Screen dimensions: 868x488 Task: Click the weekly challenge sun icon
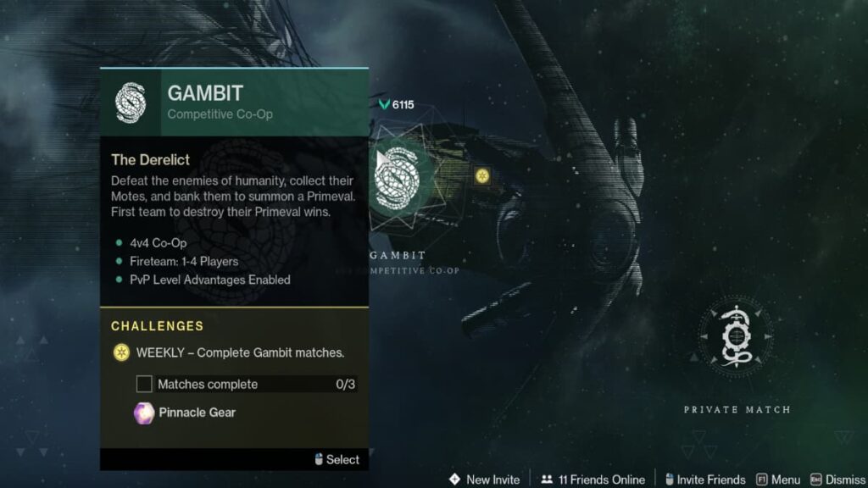coord(121,352)
